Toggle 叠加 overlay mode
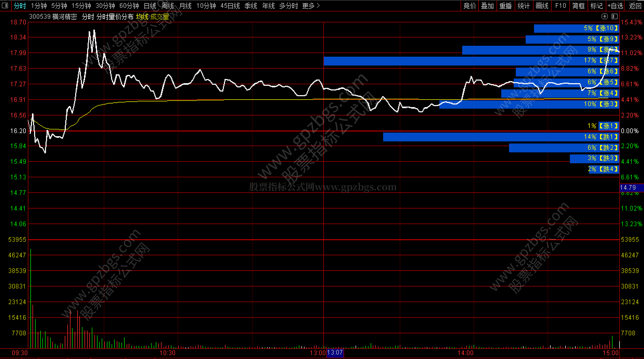 pos(487,6)
